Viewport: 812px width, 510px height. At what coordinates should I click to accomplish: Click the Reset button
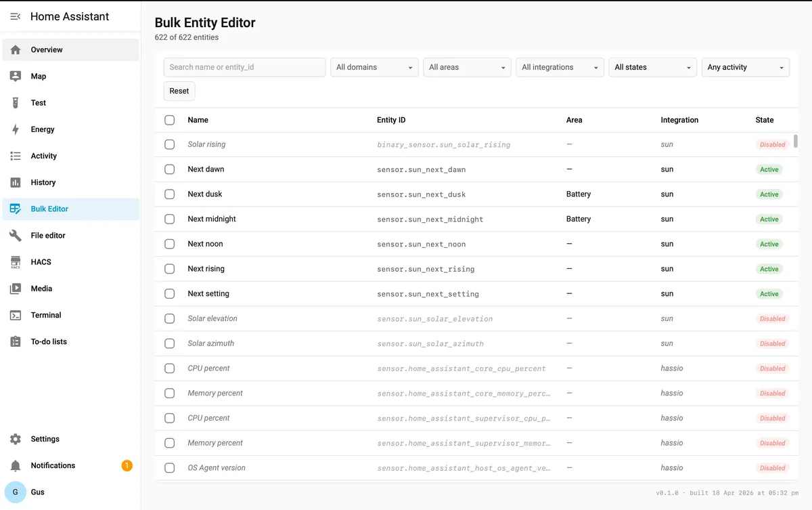pos(179,91)
